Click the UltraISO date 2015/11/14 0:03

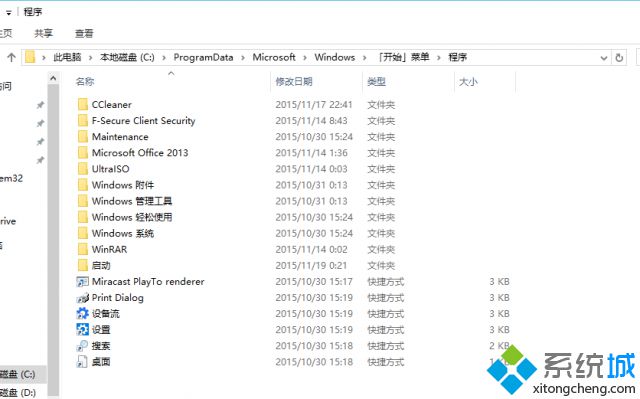click(311, 168)
